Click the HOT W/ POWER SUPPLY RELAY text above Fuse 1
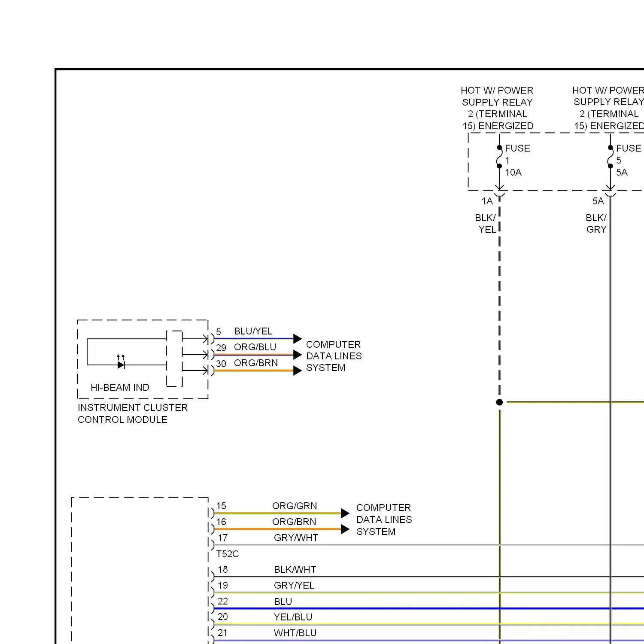The image size is (644, 644). click(498, 108)
